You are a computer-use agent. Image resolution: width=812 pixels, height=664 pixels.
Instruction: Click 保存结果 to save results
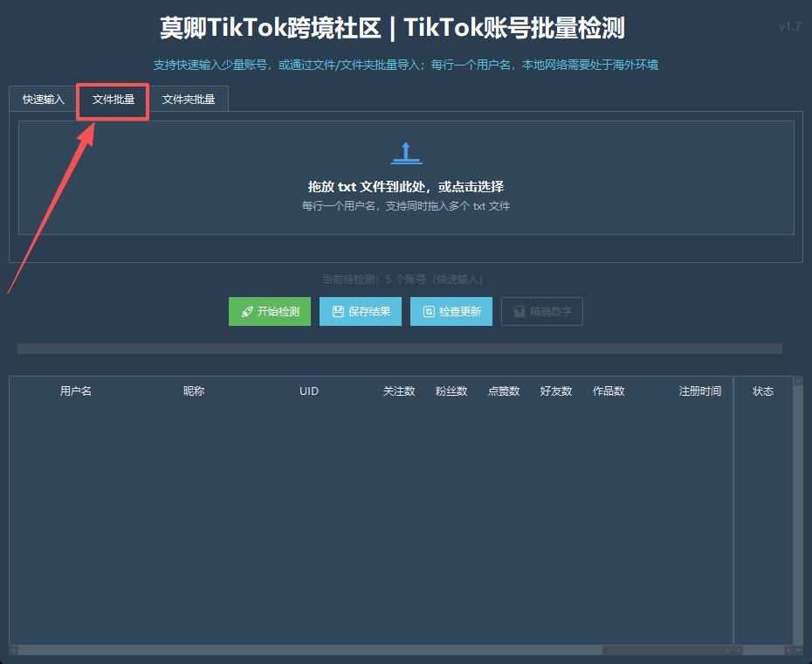[361, 312]
